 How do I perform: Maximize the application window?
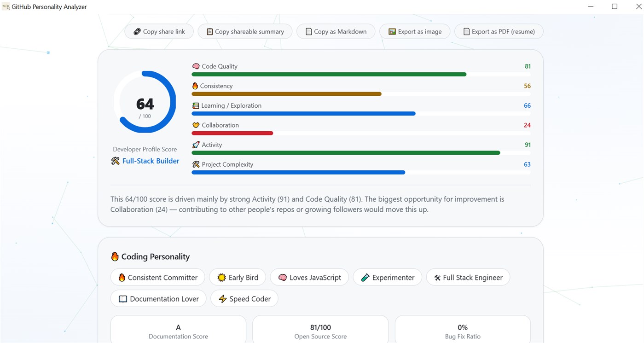614,6
